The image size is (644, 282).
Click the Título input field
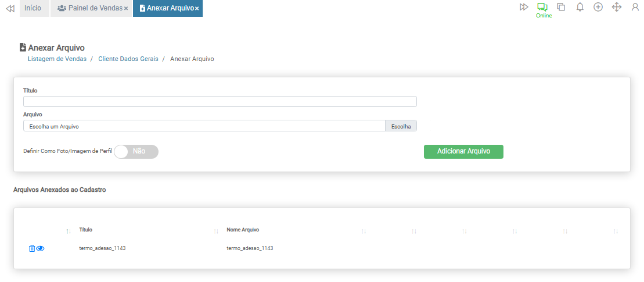[x=220, y=102]
